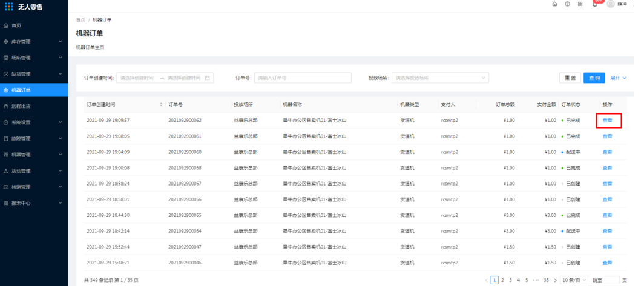Click 查看 for order 2021092900061
Viewport: 644px width, 291px height.
pyautogui.click(x=608, y=136)
